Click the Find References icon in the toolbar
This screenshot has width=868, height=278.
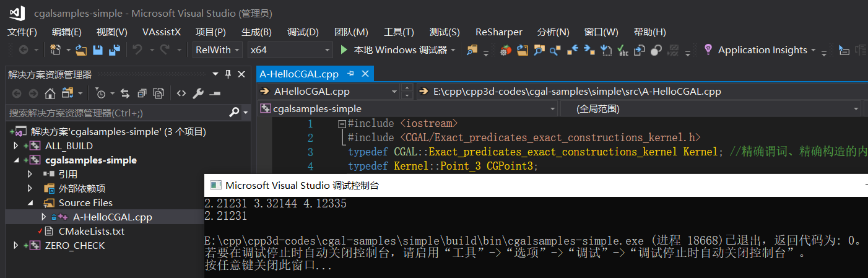coord(555,50)
